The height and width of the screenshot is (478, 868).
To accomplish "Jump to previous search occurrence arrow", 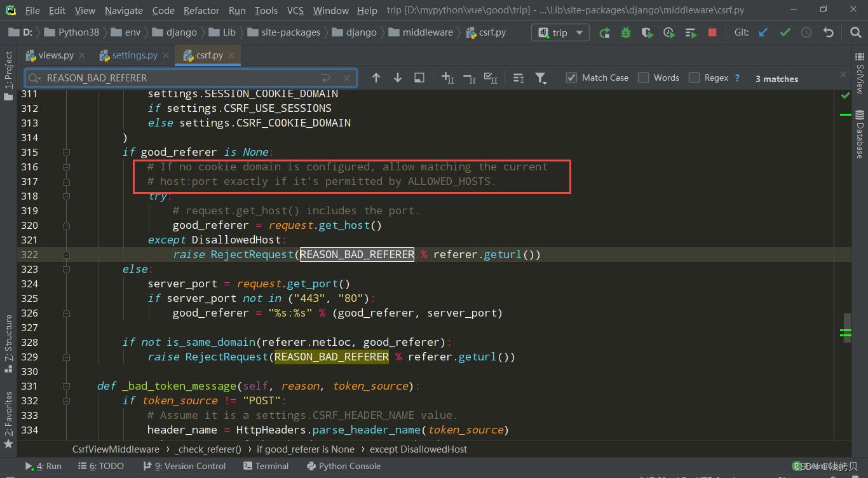I will 376,78.
